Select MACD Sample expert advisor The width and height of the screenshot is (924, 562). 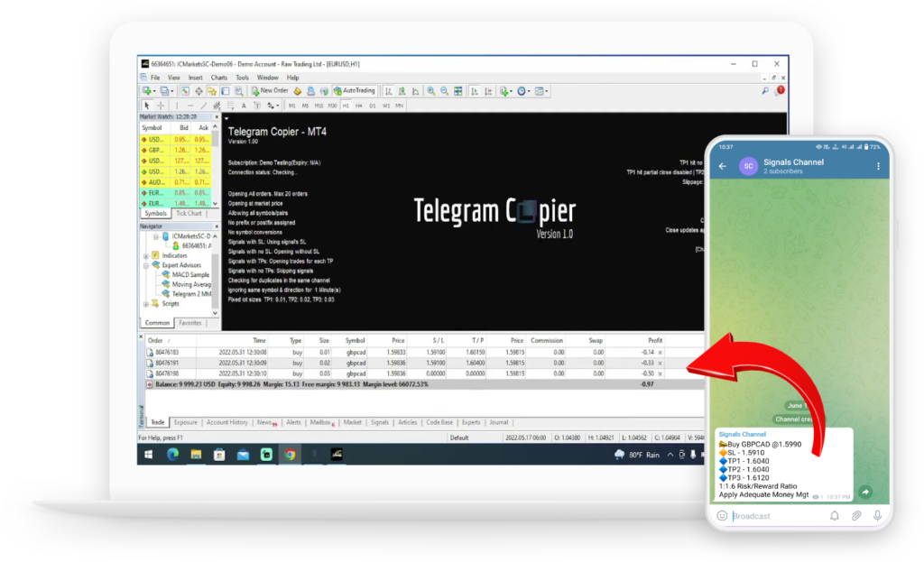pyautogui.click(x=189, y=274)
